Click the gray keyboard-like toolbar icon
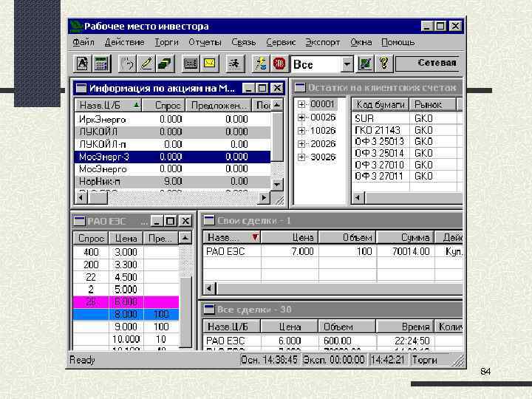This screenshot has height=399, width=532. (191, 64)
